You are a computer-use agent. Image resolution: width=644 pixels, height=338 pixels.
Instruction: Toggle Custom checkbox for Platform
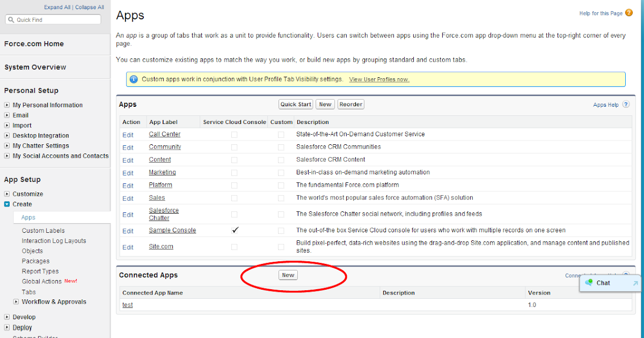[281, 186]
